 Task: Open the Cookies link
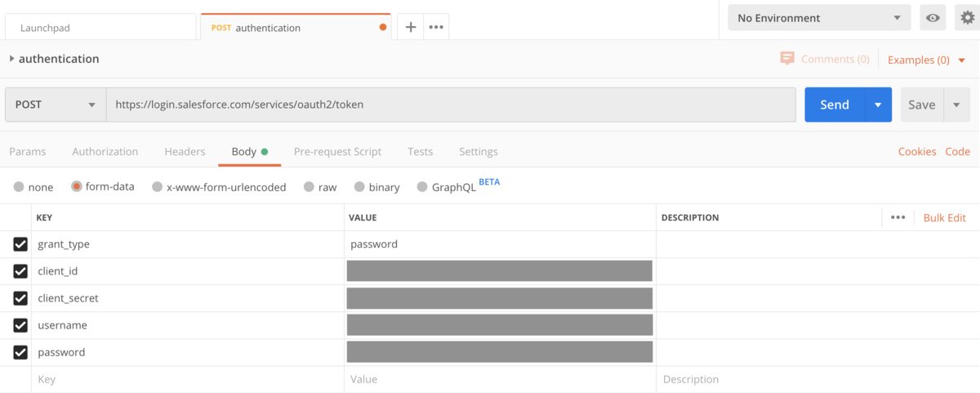coord(917,151)
